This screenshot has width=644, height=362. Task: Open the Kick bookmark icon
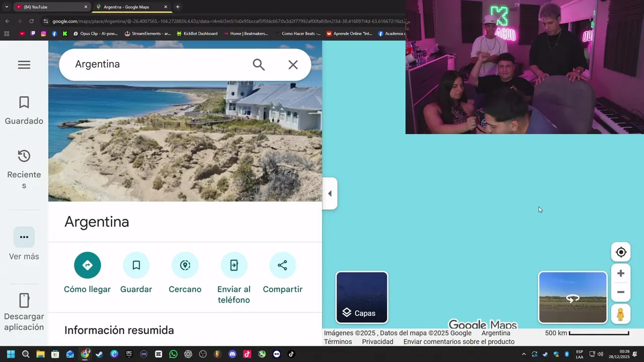(x=65, y=34)
